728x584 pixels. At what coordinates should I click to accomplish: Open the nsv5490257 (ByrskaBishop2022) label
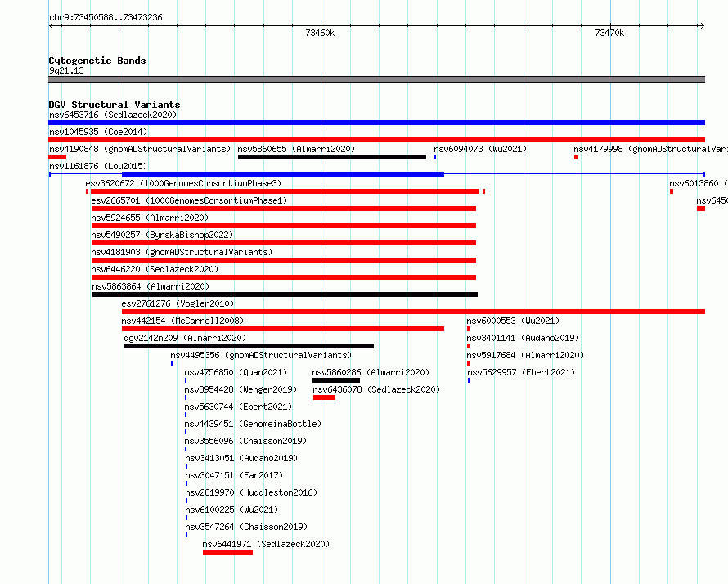pos(162,235)
